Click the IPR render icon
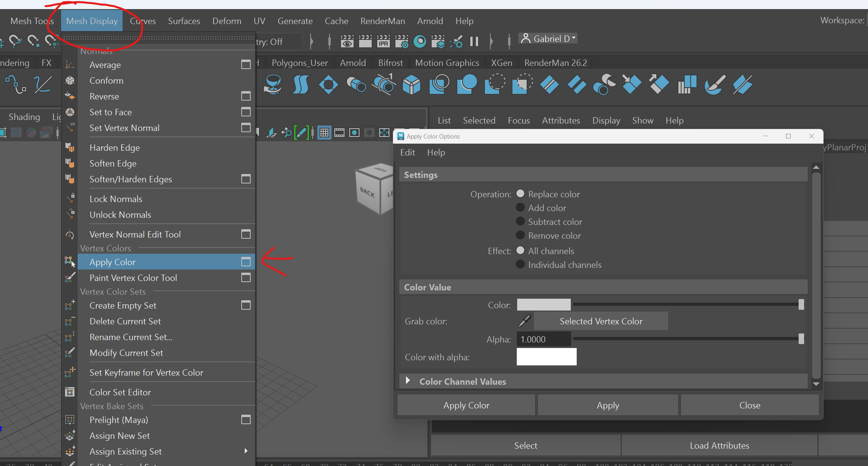Image resolution: width=868 pixels, height=466 pixels. [x=383, y=41]
